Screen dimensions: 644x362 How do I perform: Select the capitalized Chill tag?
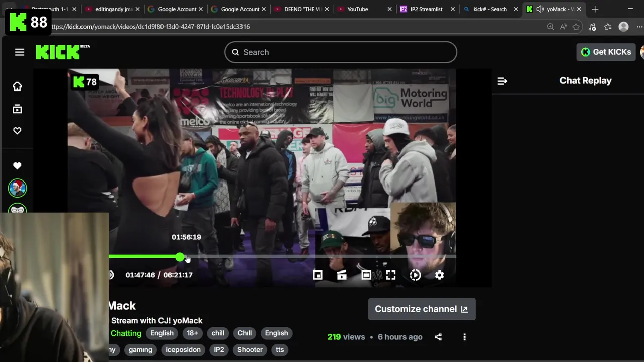click(x=245, y=333)
